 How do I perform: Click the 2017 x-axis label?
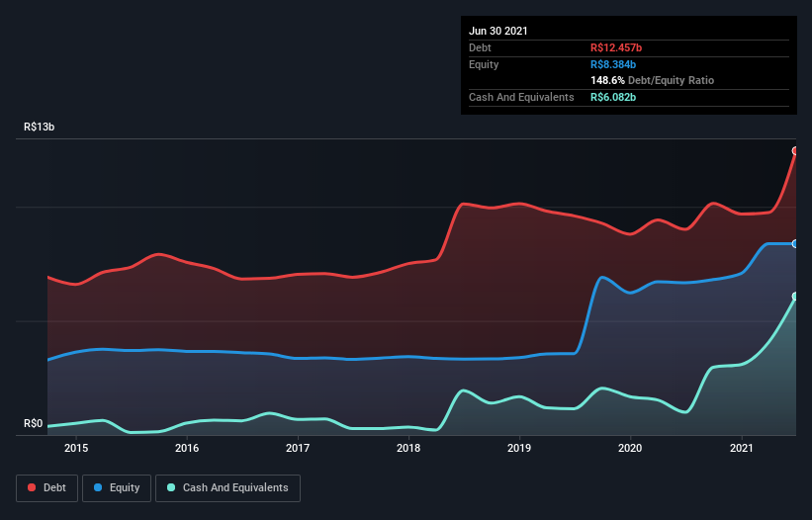click(298, 448)
